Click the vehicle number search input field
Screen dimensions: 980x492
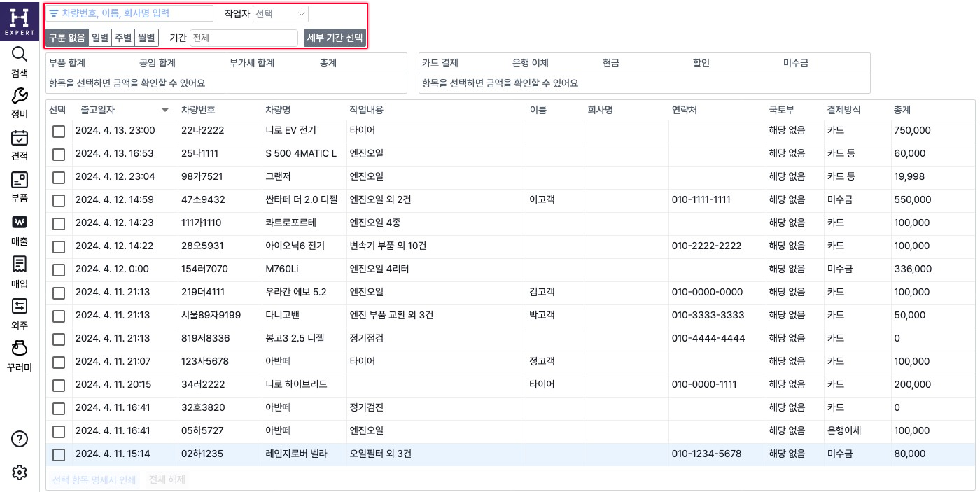pyautogui.click(x=133, y=14)
